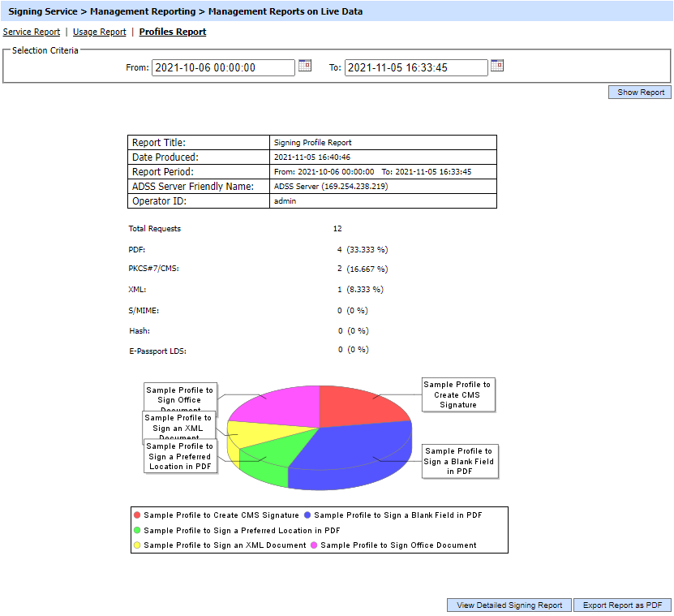The image size is (674, 616).
Task: Open the From date calendar picker
Action: [x=305, y=66]
